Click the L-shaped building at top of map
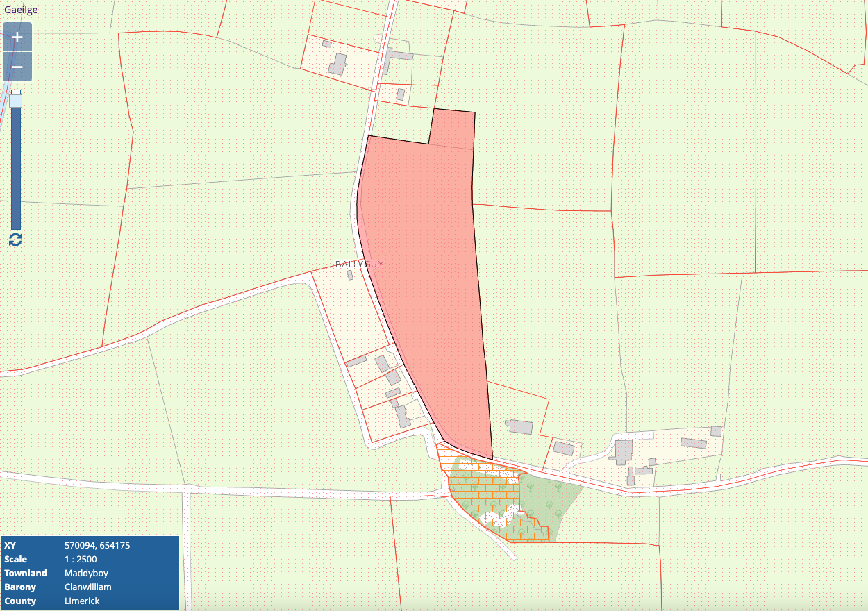Image resolution: width=868 pixels, height=611 pixels. pyautogui.click(x=397, y=60)
